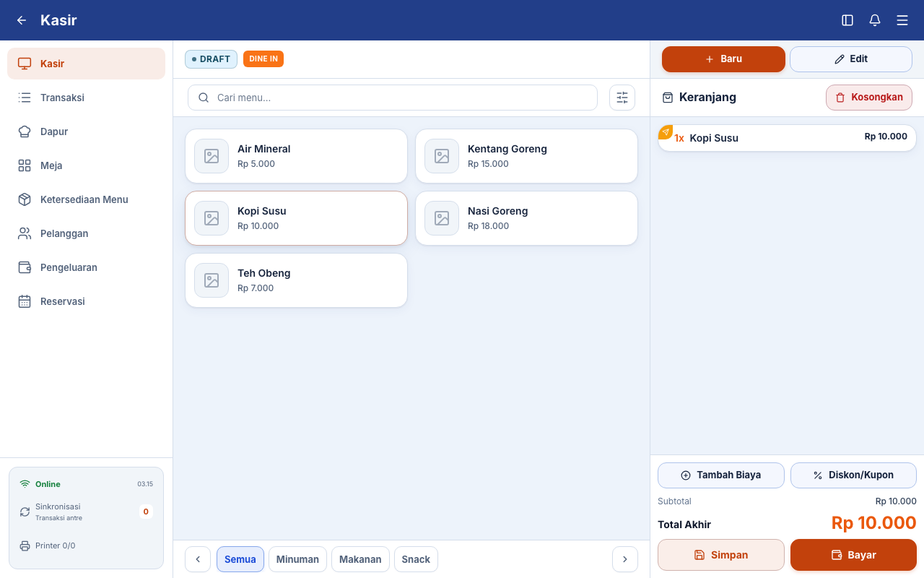The image size is (924, 578).
Task: Open Pengeluaran expenses page
Action: [87, 267]
